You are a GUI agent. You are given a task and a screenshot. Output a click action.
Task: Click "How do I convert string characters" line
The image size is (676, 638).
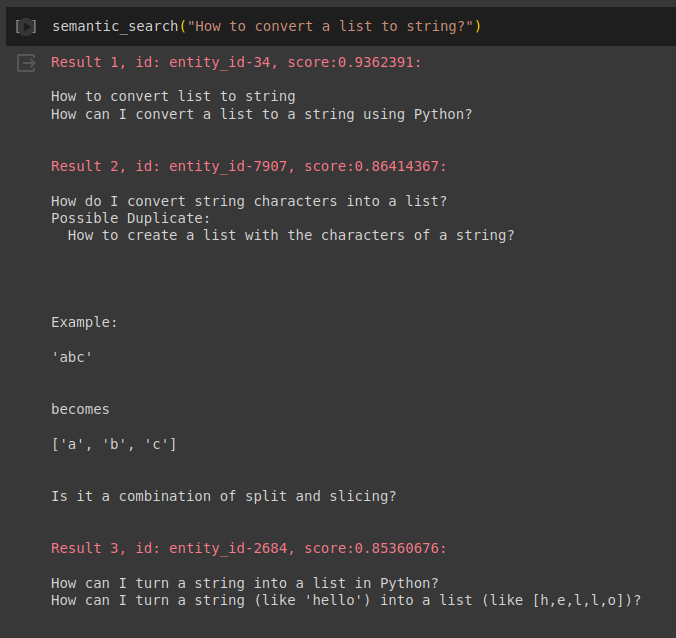click(249, 201)
